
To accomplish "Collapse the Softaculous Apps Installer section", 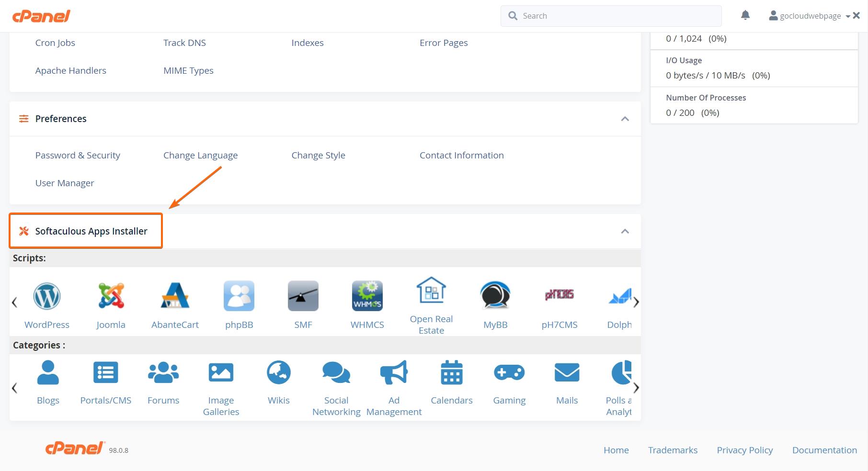I will [x=625, y=231].
